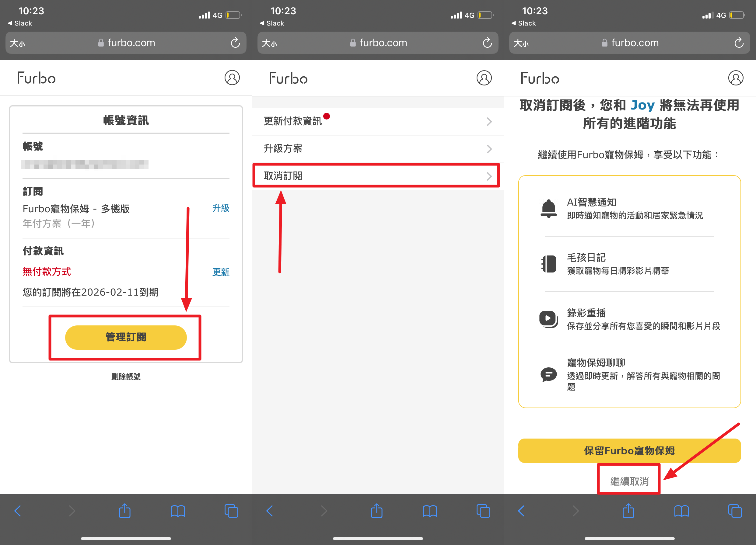Image resolution: width=756 pixels, height=545 pixels.
Task: Return to Slack from left screen status bar
Action: point(20,23)
